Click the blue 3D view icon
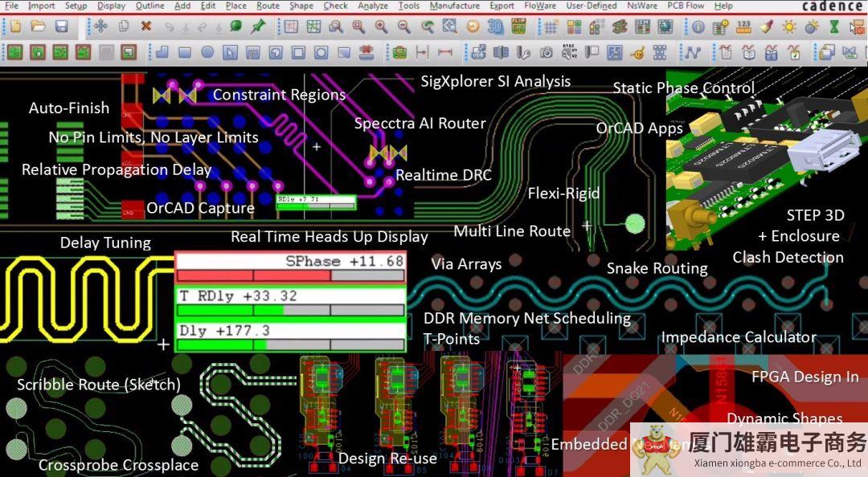The height and width of the screenshot is (477, 868). tap(495, 26)
